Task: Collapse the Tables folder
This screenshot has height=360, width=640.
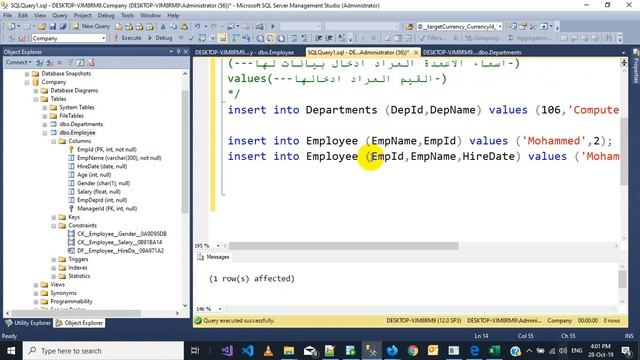Action: 36,99
